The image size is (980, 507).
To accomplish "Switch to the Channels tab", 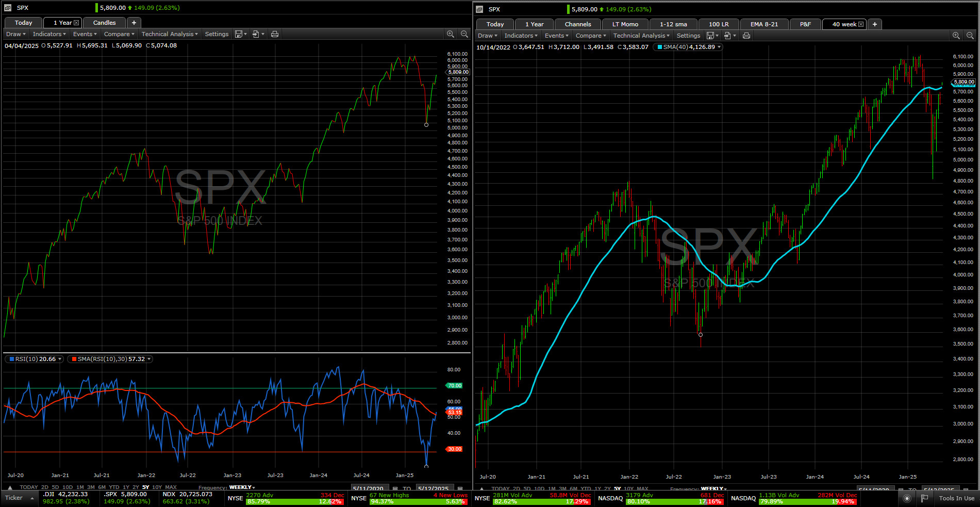I will [x=578, y=24].
